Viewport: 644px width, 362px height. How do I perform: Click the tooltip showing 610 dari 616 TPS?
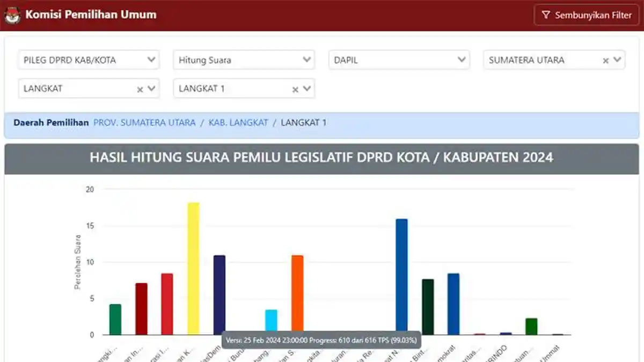[322, 340]
